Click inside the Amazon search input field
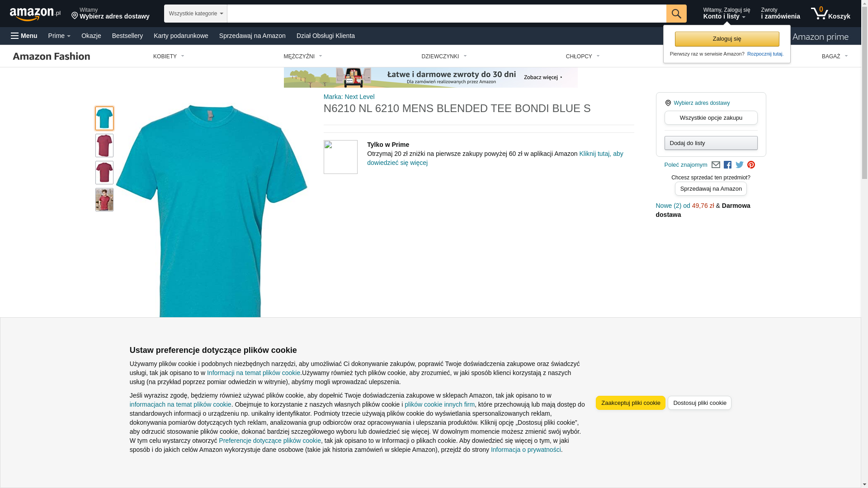This screenshot has width=868, height=488. tap(447, 14)
